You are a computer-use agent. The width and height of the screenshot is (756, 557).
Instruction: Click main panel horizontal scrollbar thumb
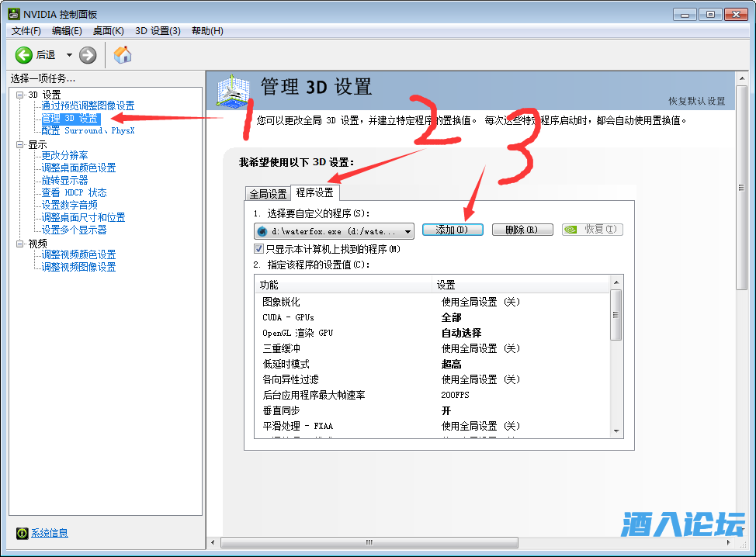pyautogui.click(x=369, y=542)
